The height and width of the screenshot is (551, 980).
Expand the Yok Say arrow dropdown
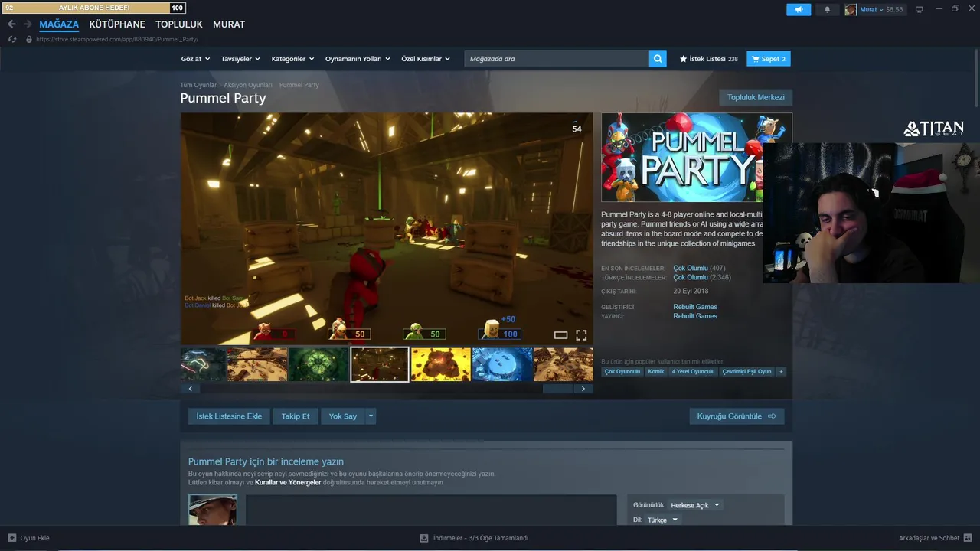click(x=371, y=416)
